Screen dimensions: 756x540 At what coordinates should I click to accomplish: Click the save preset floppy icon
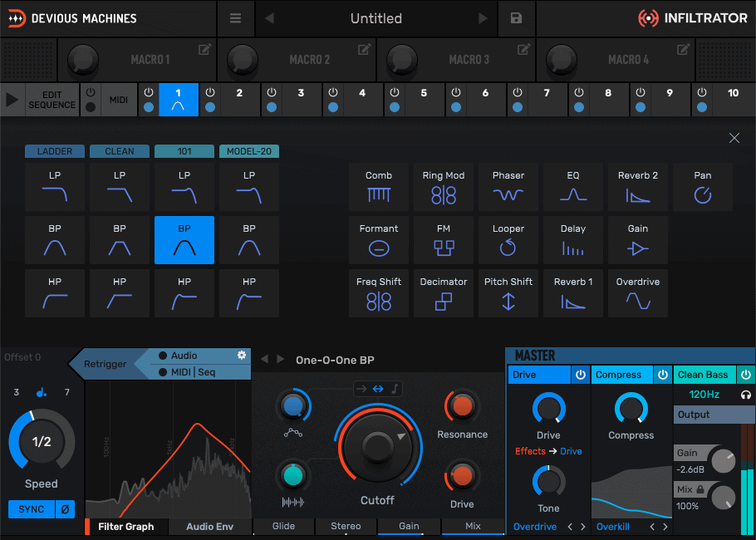point(516,18)
